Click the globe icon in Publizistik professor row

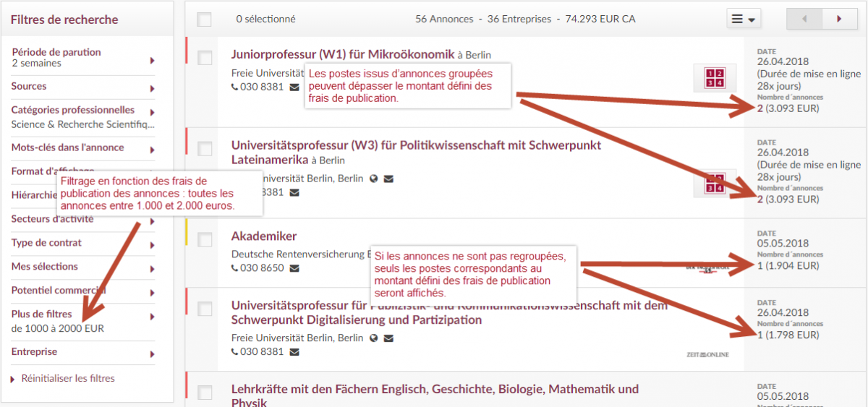pos(373,338)
